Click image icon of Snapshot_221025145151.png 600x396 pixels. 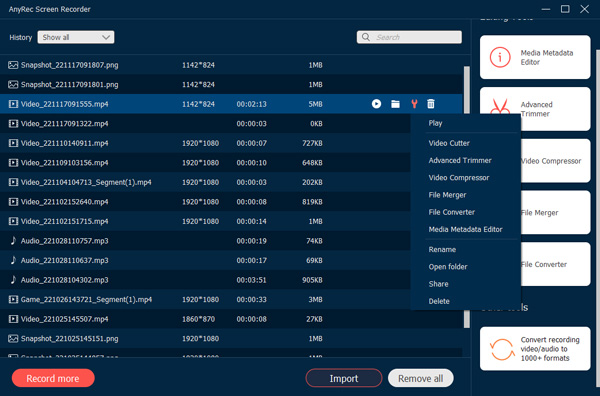pyautogui.click(x=13, y=339)
